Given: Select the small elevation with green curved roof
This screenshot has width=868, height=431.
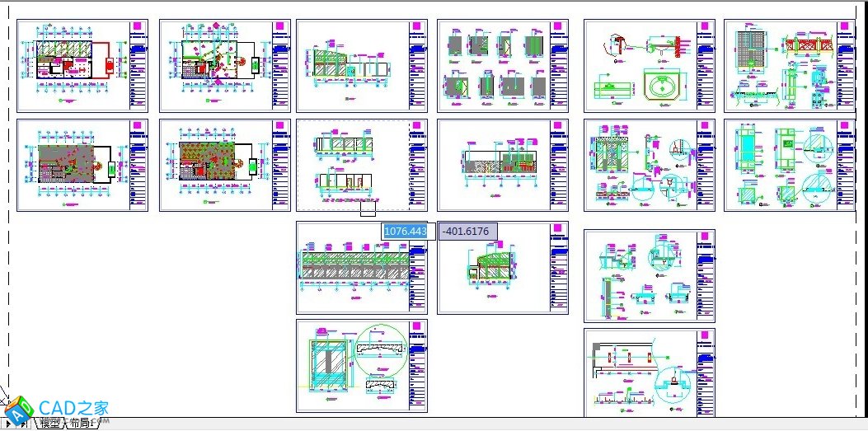Looking at the screenshot, I should pos(502,268).
